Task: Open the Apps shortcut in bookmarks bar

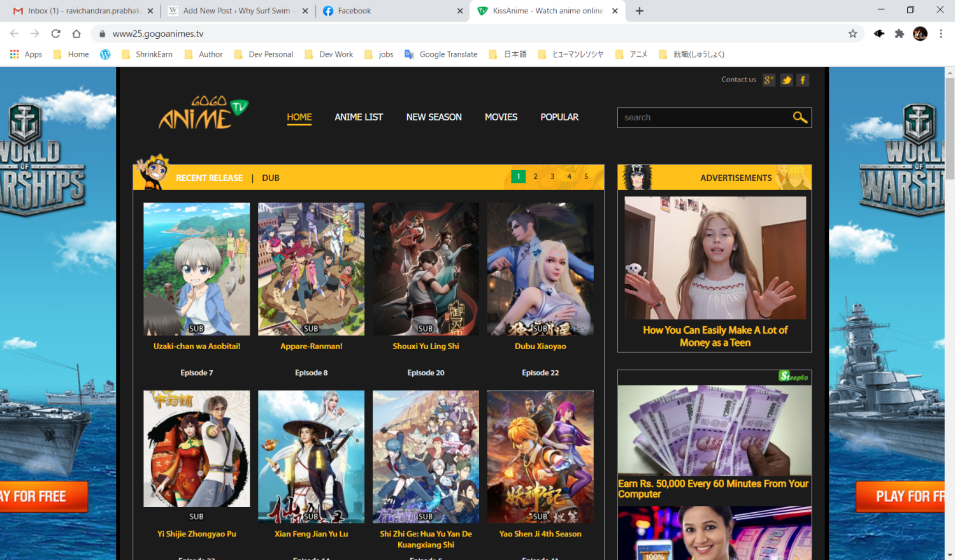Action: [26, 54]
